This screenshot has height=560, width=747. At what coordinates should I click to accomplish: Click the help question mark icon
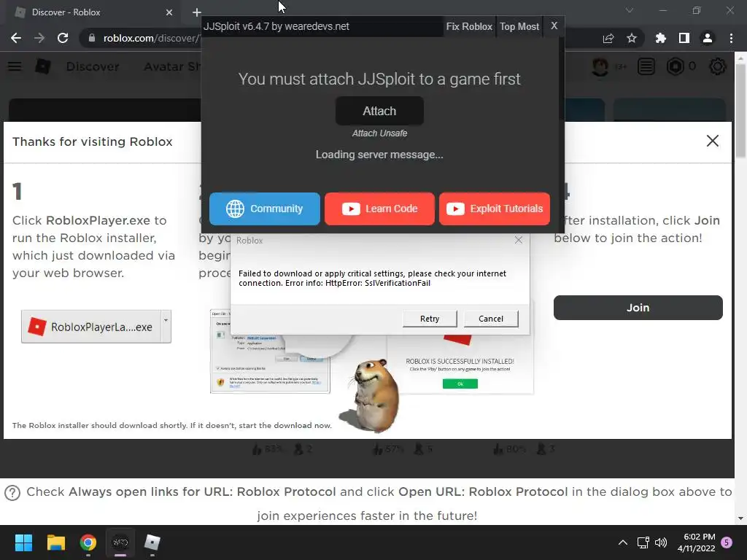[12, 493]
